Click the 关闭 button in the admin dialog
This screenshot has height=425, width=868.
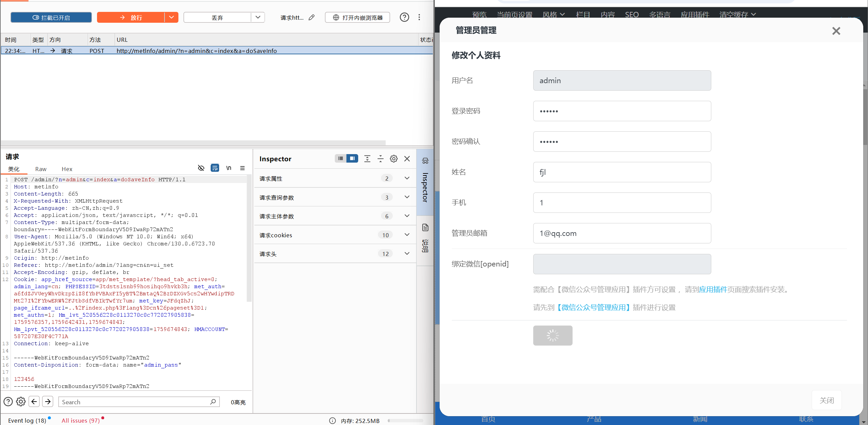(827, 401)
